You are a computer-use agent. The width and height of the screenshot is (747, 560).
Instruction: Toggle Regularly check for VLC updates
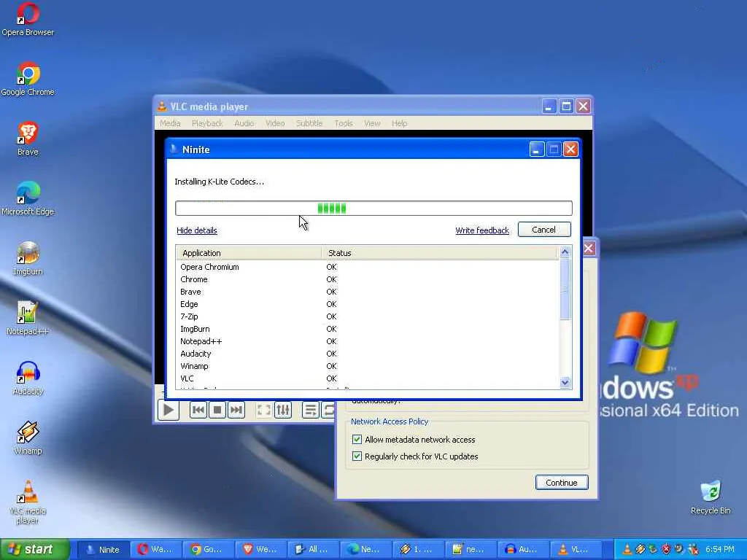point(357,456)
